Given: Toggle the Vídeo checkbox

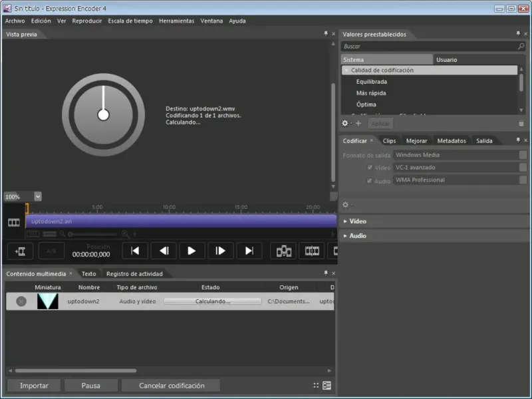Looking at the screenshot, I should coord(370,168).
